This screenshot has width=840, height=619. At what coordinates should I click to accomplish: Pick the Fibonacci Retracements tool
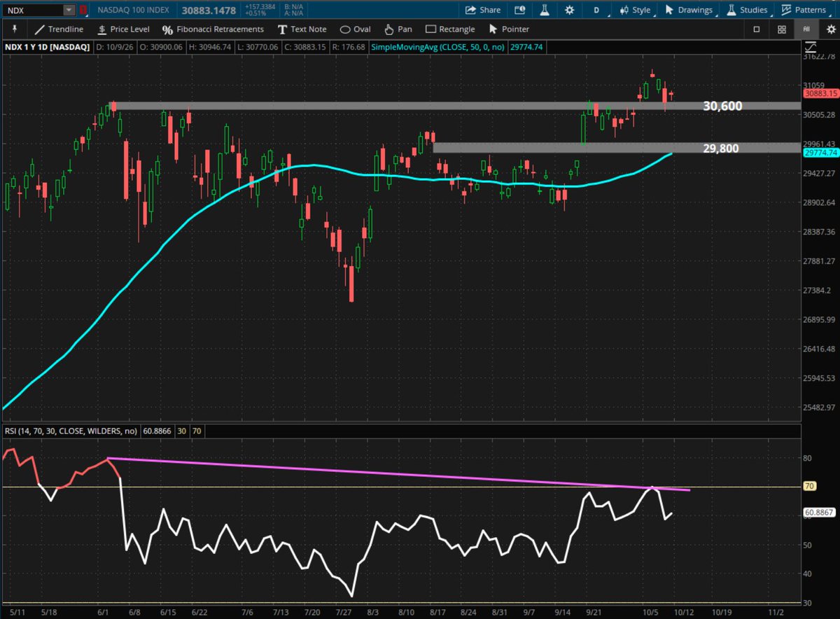click(x=213, y=29)
